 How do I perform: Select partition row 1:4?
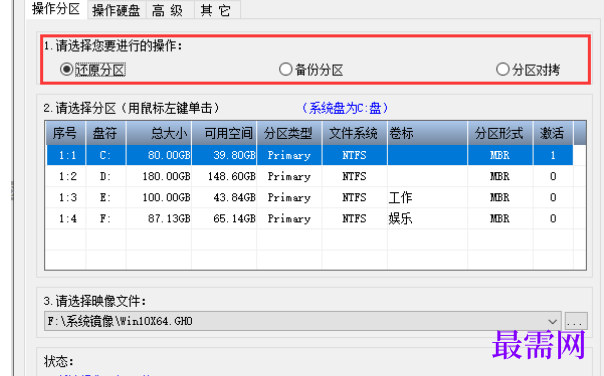click(310, 219)
